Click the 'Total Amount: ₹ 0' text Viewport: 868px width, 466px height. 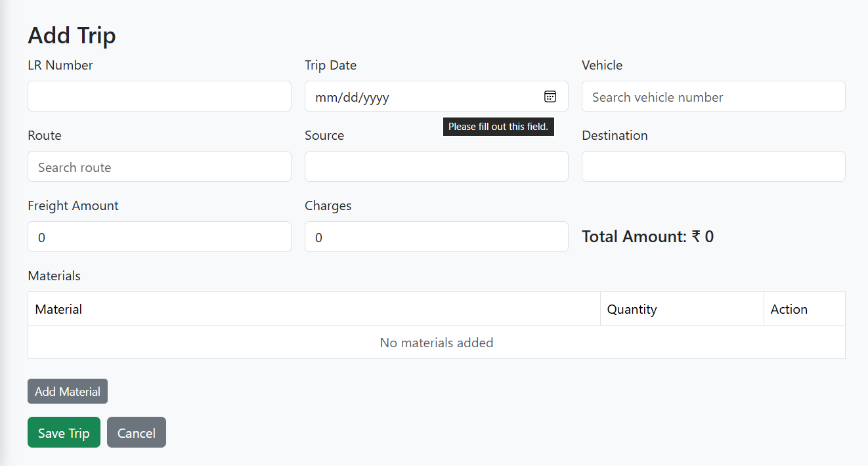648,237
